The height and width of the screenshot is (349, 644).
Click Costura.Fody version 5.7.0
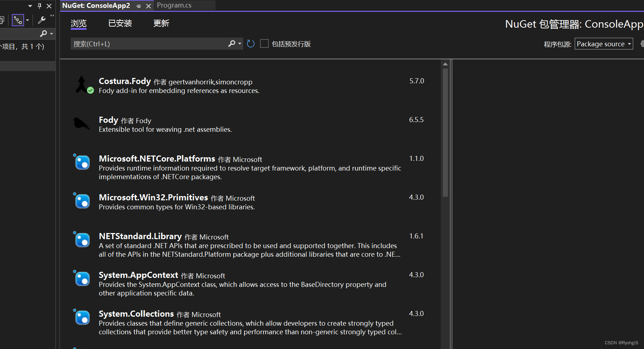pyautogui.click(x=417, y=81)
